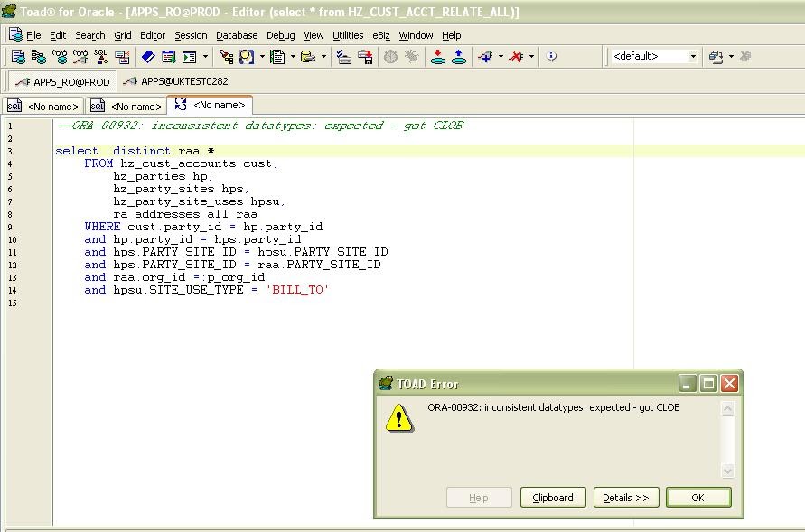The height and width of the screenshot is (532, 805).
Task: Click the magnifier advisor toolbar icon
Action: point(247,56)
